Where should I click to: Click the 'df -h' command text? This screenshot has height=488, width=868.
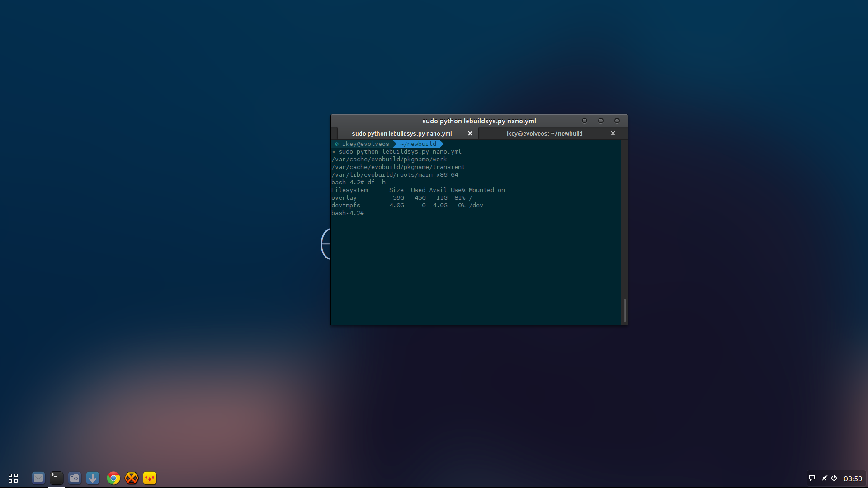coord(377,182)
